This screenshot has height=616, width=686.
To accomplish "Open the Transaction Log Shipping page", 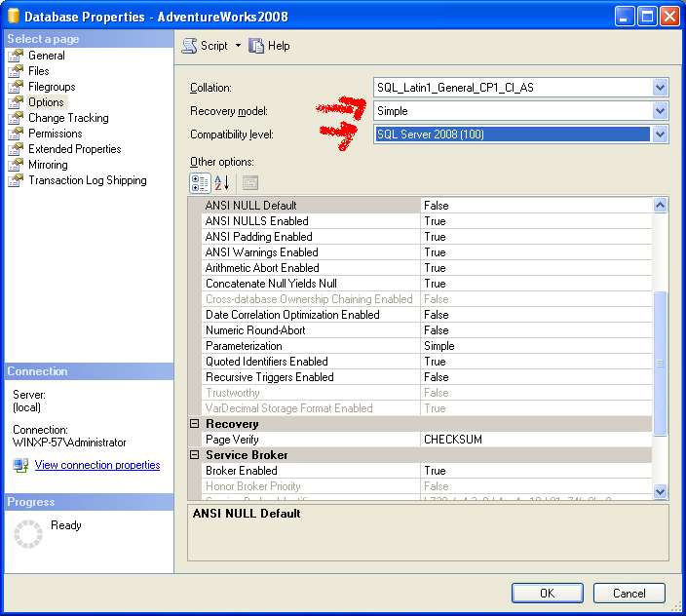I will pos(88,180).
